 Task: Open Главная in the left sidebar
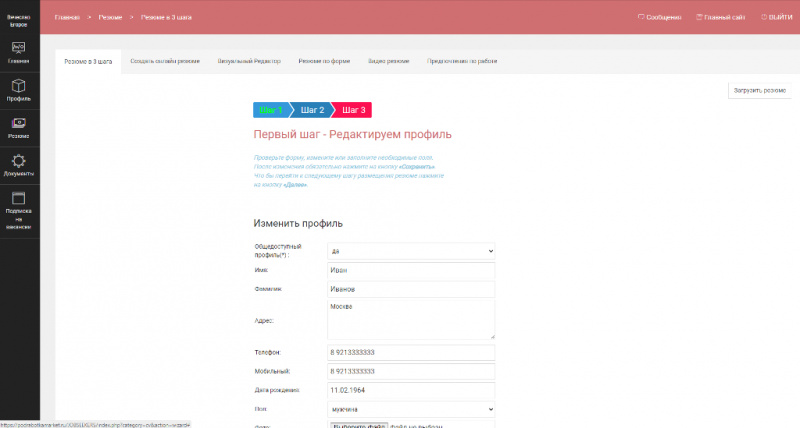(x=19, y=51)
